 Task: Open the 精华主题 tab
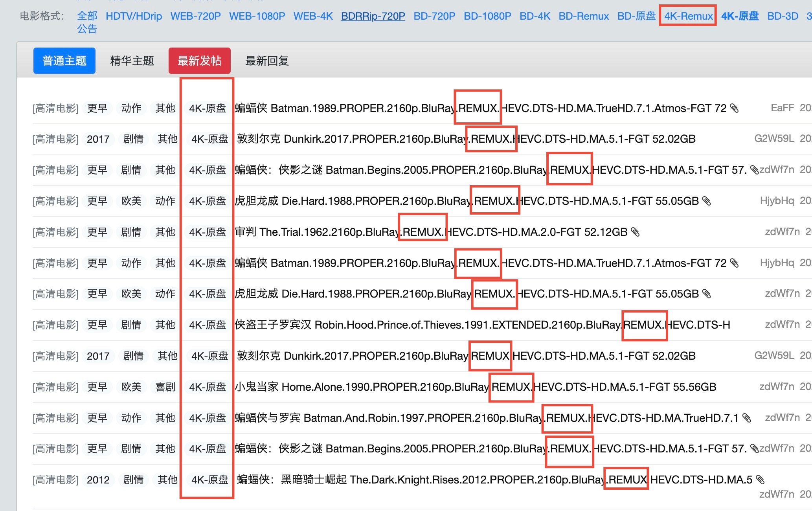pyautogui.click(x=132, y=61)
